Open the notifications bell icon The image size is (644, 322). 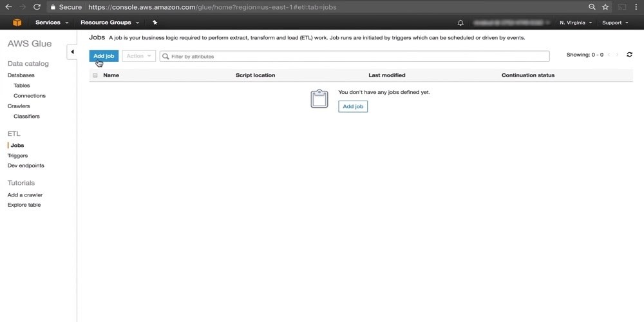tap(460, 23)
